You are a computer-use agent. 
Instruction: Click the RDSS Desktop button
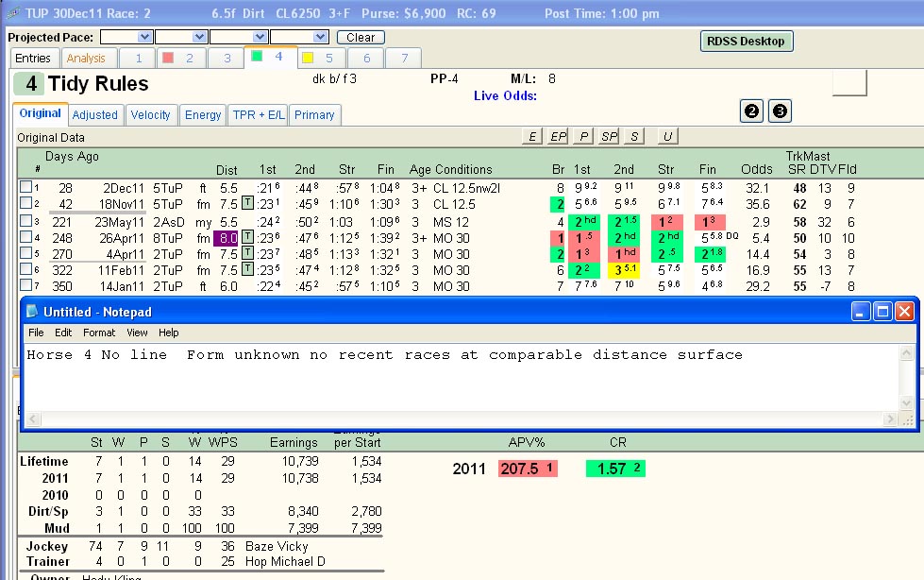pos(746,42)
